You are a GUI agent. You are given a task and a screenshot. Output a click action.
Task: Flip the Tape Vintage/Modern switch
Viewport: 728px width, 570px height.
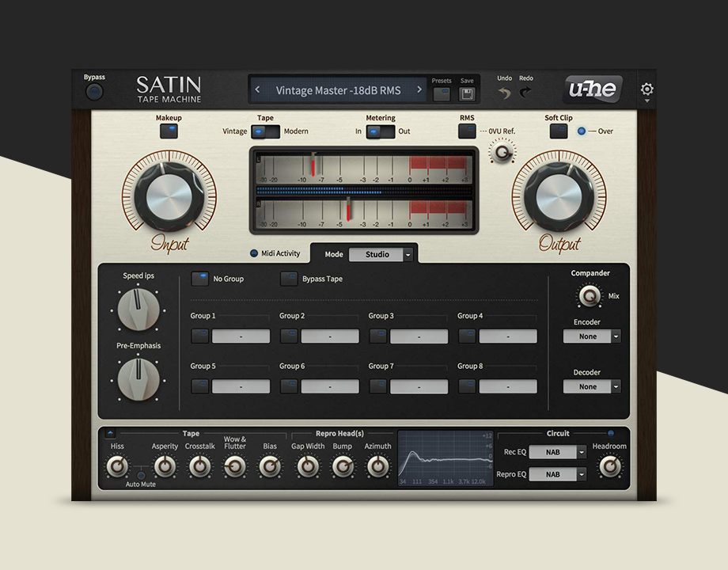point(266,131)
